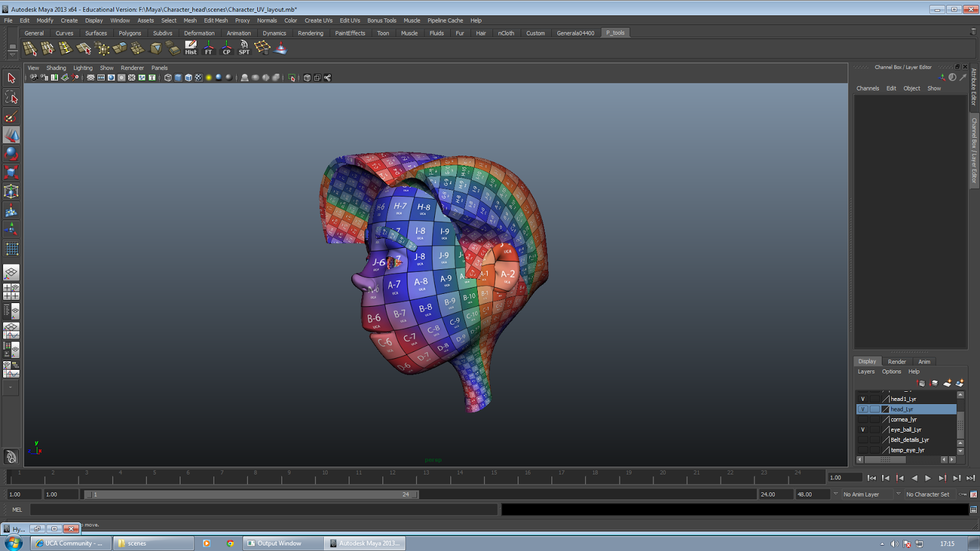
Task: Toggle visibility of head1_Lyr layer
Action: pos(863,398)
